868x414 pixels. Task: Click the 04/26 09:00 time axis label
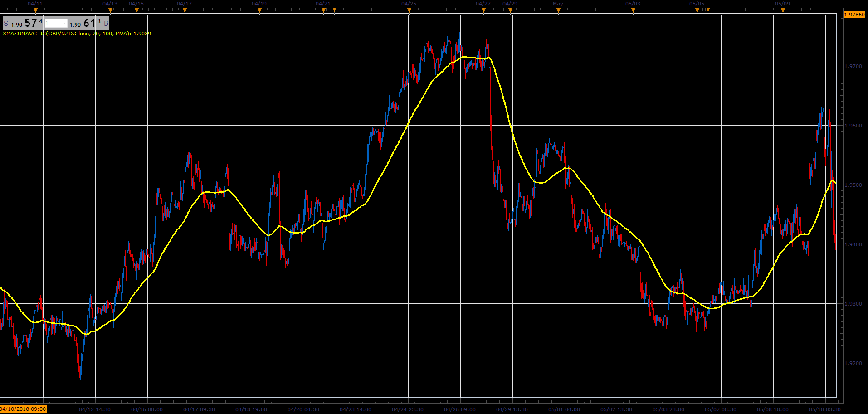click(460, 409)
